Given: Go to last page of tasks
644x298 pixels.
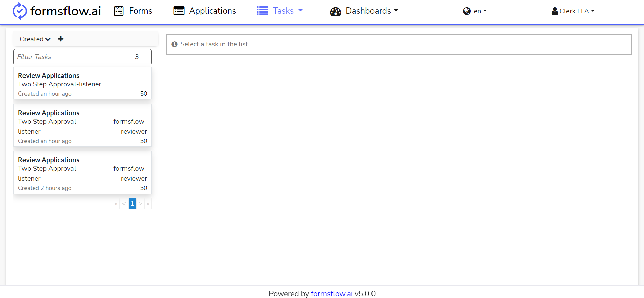Looking at the screenshot, I should tap(148, 204).
